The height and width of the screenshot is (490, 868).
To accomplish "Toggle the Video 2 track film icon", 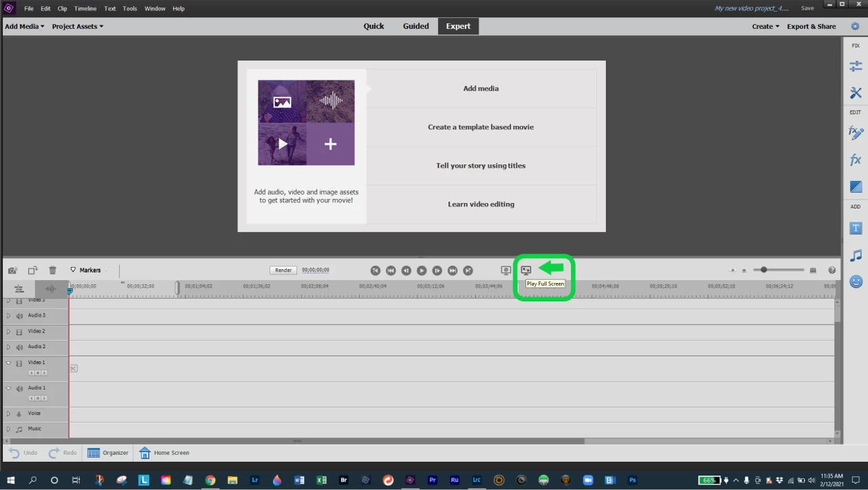I will click(x=19, y=332).
